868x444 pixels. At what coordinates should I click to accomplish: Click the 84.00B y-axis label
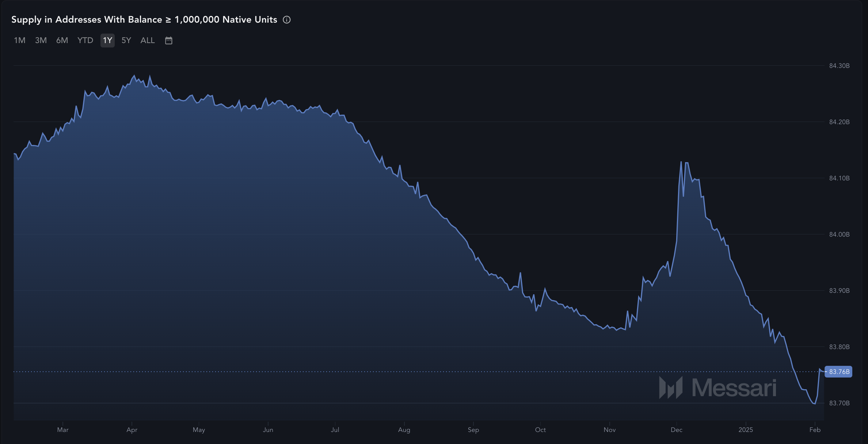(x=839, y=234)
